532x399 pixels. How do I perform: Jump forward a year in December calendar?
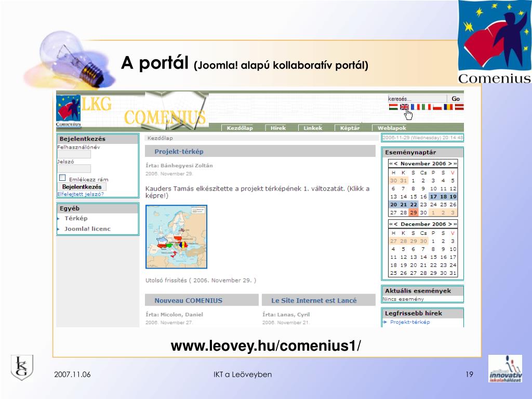pyautogui.click(x=455, y=224)
